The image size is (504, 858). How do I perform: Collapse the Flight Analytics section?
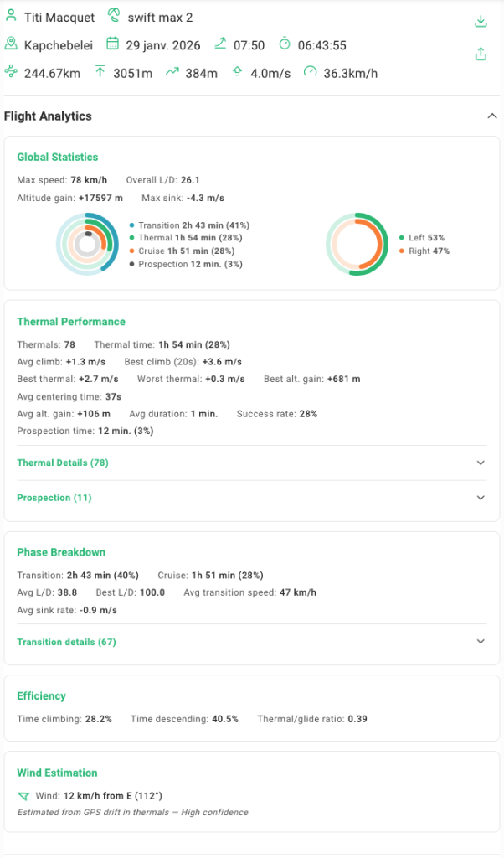pos(491,116)
